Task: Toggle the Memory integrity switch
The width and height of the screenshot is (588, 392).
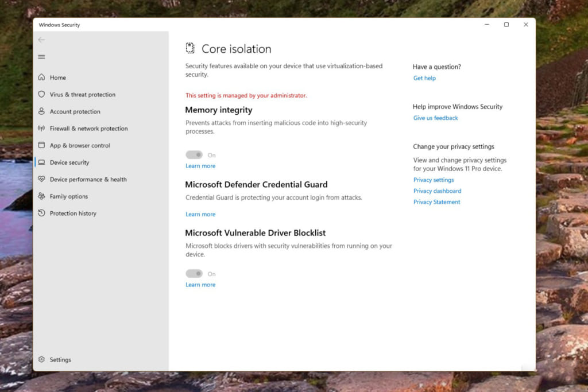Action: 194,155
